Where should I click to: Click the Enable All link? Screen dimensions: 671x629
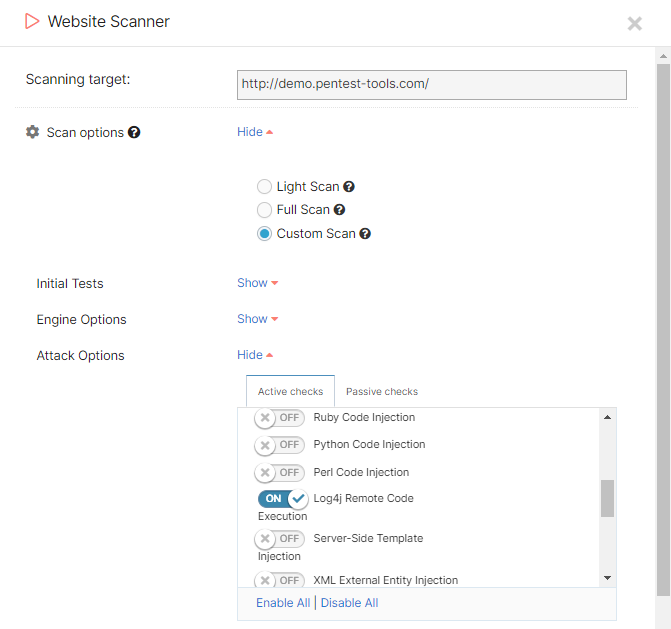pyautogui.click(x=283, y=603)
